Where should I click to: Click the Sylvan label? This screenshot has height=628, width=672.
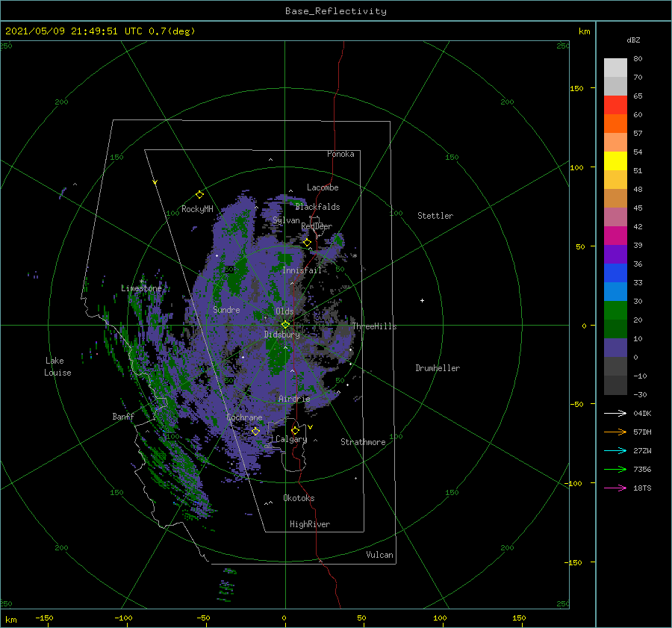(x=286, y=220)
